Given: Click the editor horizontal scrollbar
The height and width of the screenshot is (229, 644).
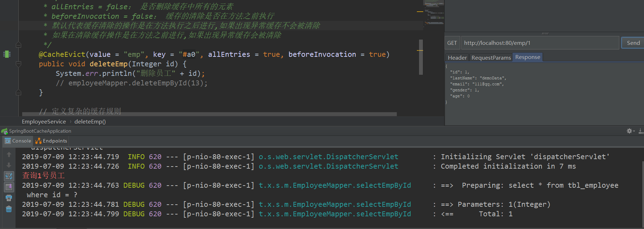Looking at the screenshot, I should [209, 114].
